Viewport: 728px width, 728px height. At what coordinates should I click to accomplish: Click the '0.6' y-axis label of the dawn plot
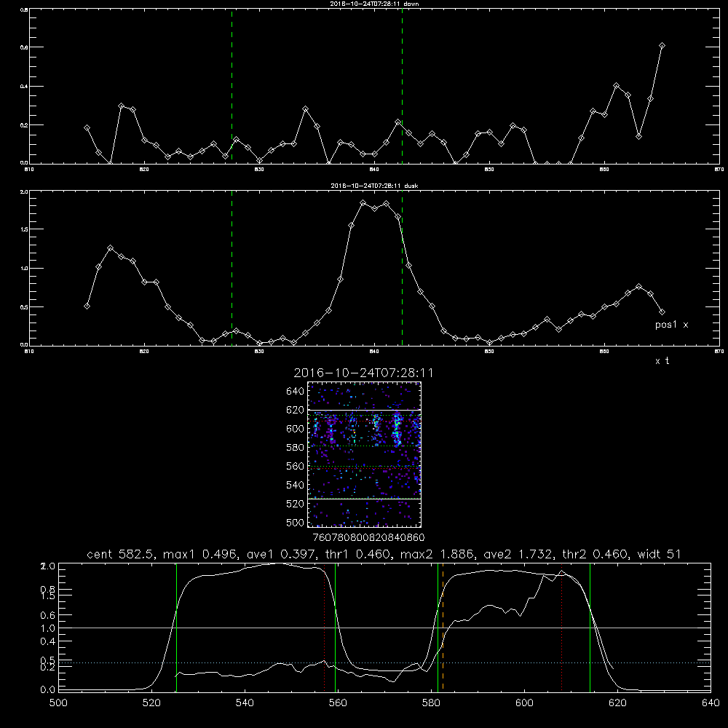click(x=24, y=47)
